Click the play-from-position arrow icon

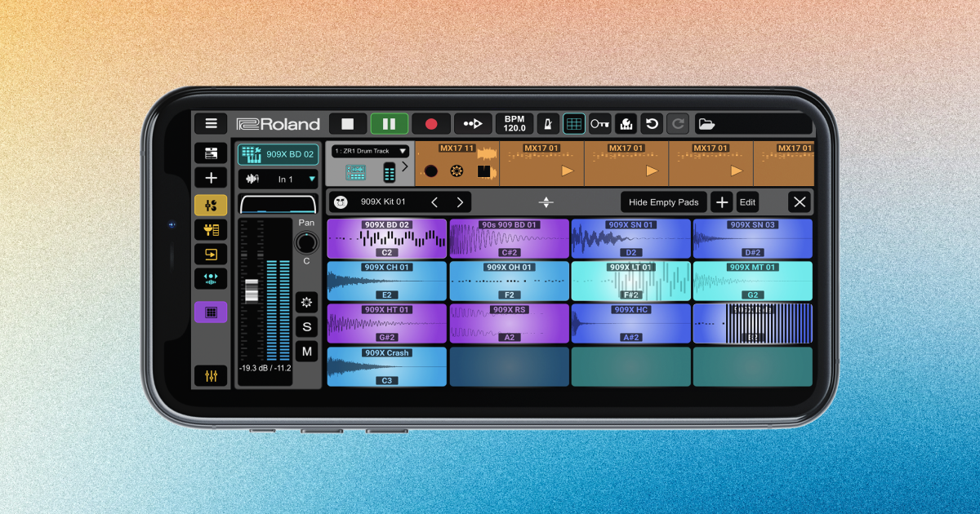(473, 124)
